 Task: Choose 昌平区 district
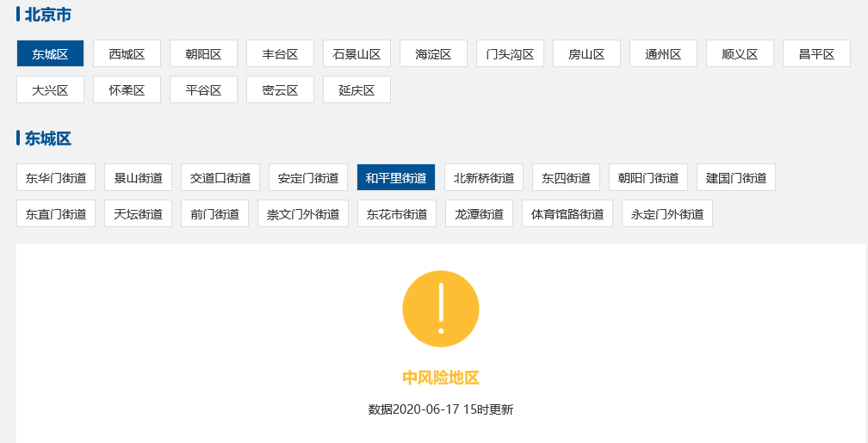pos(816,53)
